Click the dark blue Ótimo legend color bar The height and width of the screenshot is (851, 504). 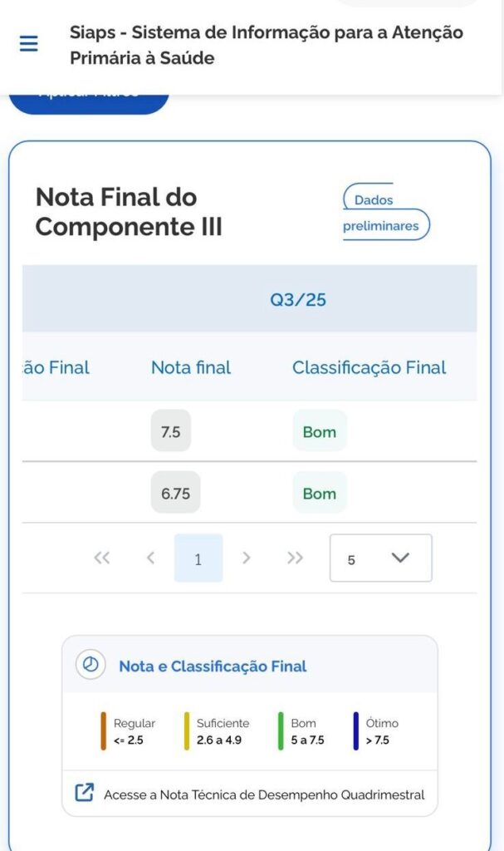click(x=355, y=731)
